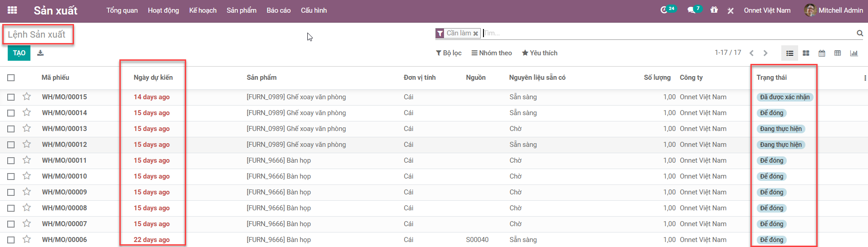The height and width of the screenshot is (247, 868).
Task: Tick the checkbox for WH/MO/00014
Action: point(11,113)
